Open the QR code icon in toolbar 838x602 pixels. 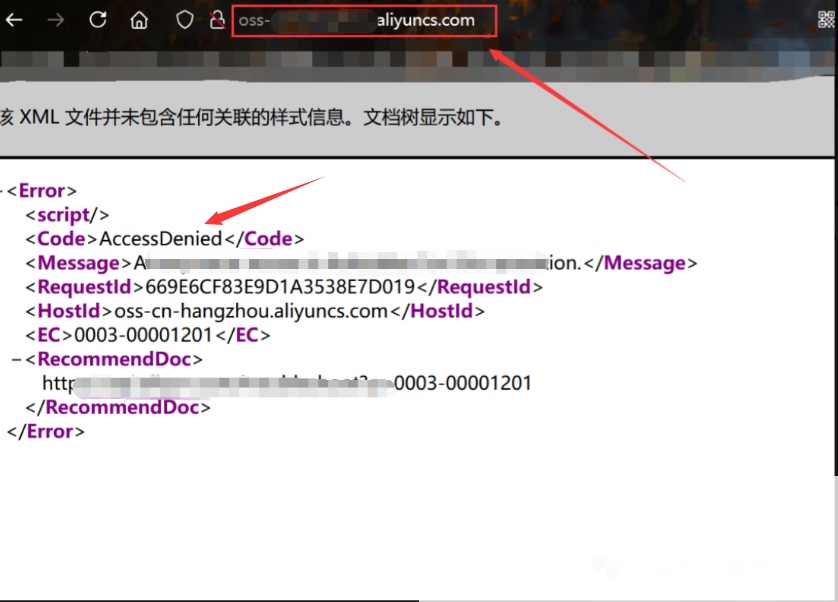tap(827, 20)
